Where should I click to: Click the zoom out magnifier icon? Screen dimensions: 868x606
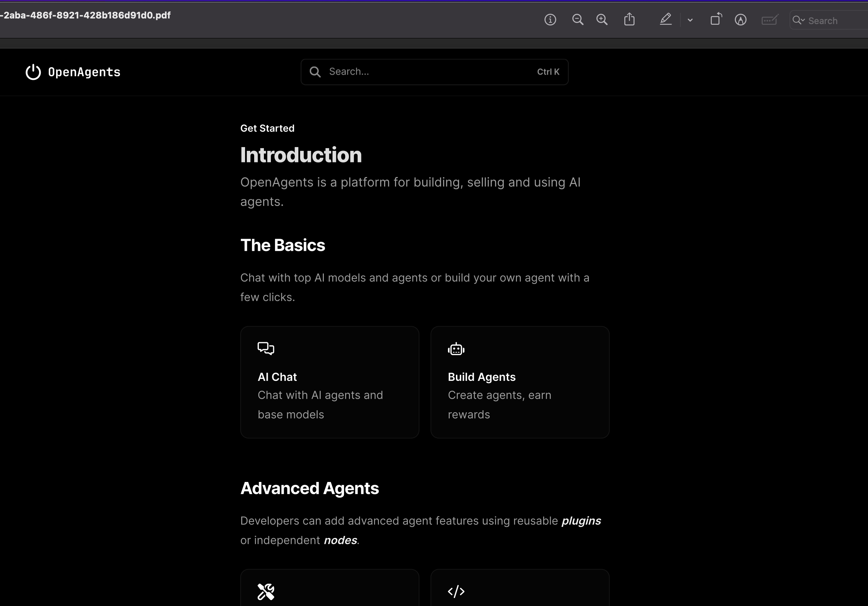coord(578,20)
